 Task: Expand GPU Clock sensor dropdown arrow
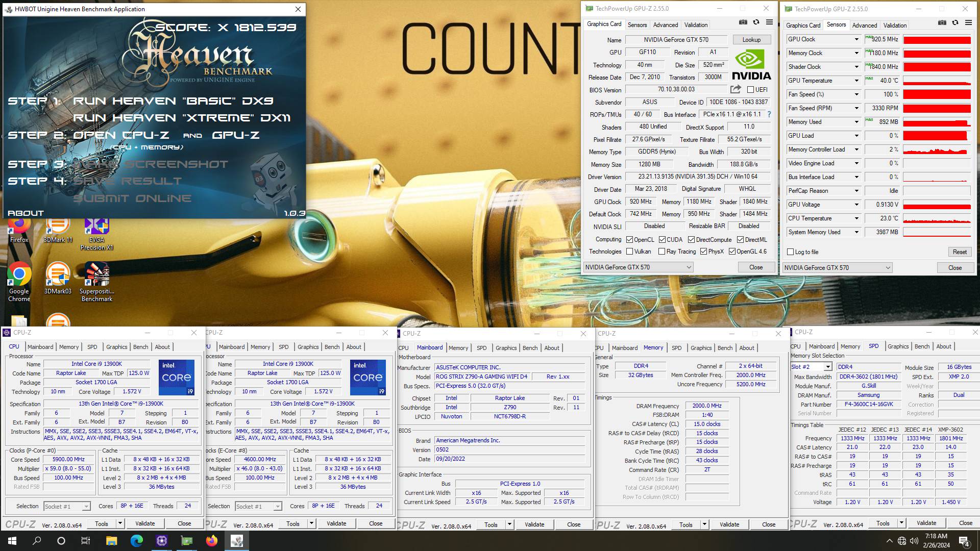(856, 39)
